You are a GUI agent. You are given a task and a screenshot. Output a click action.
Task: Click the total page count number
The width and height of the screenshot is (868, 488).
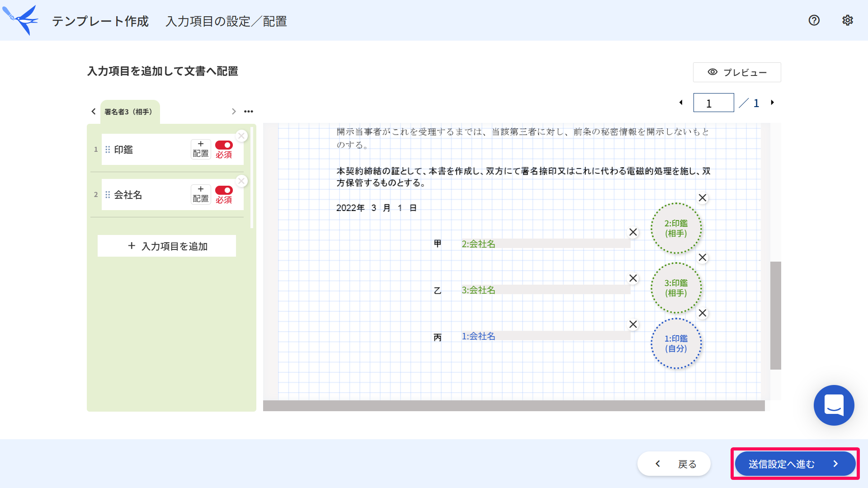coord(756,103)
